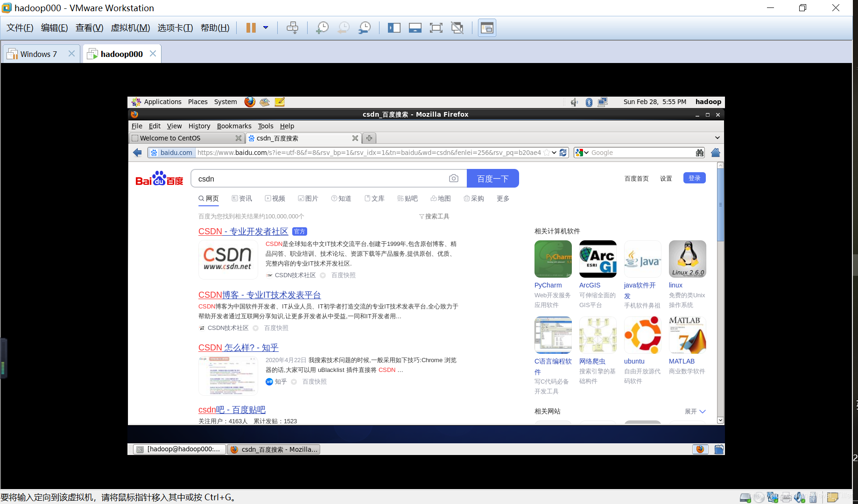Open the Places menu in GNOME panel
Screen dimensions: 858x504
[x=198, y=102]
